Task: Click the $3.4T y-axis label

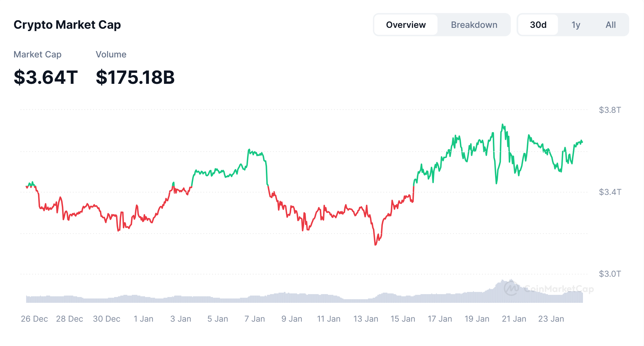Action: pos(610,192)
